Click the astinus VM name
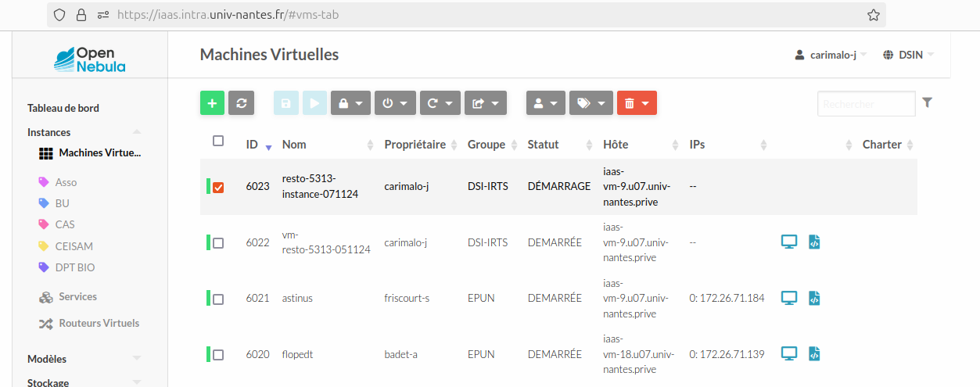980x387 pixels. click(297, 298)
